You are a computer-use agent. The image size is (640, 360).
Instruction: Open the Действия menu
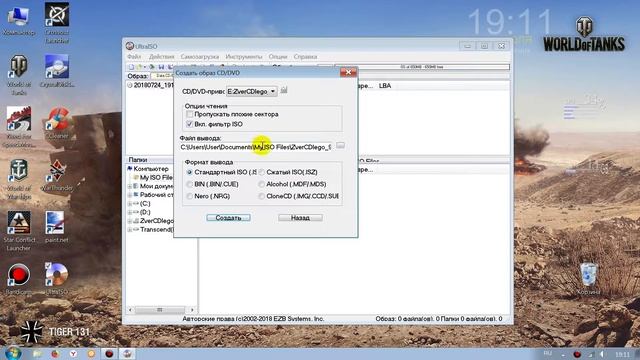(162, 56)
